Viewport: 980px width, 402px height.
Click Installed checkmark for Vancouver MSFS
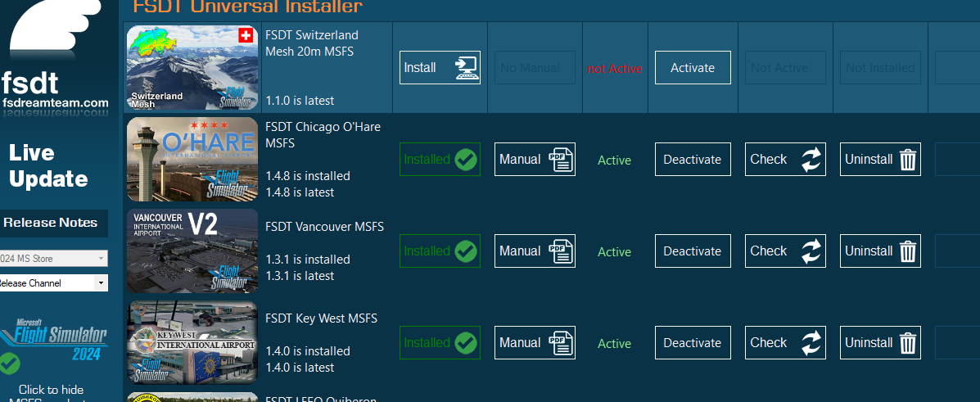point(440,251)
